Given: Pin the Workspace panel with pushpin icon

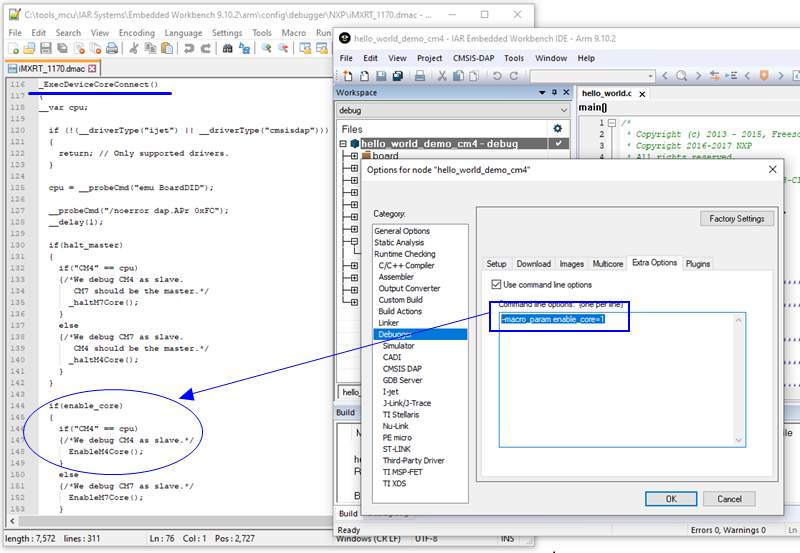Looking at the screenshot, I should click(554, 92).
